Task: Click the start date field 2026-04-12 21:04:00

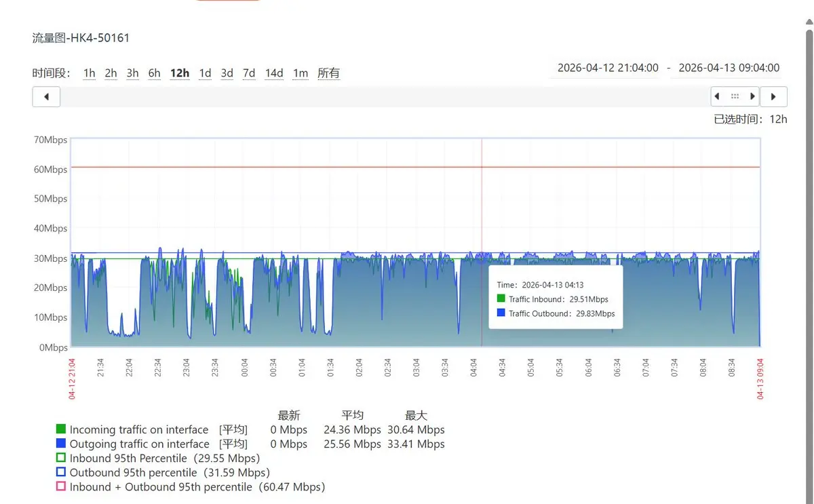Action: [608, 68]
